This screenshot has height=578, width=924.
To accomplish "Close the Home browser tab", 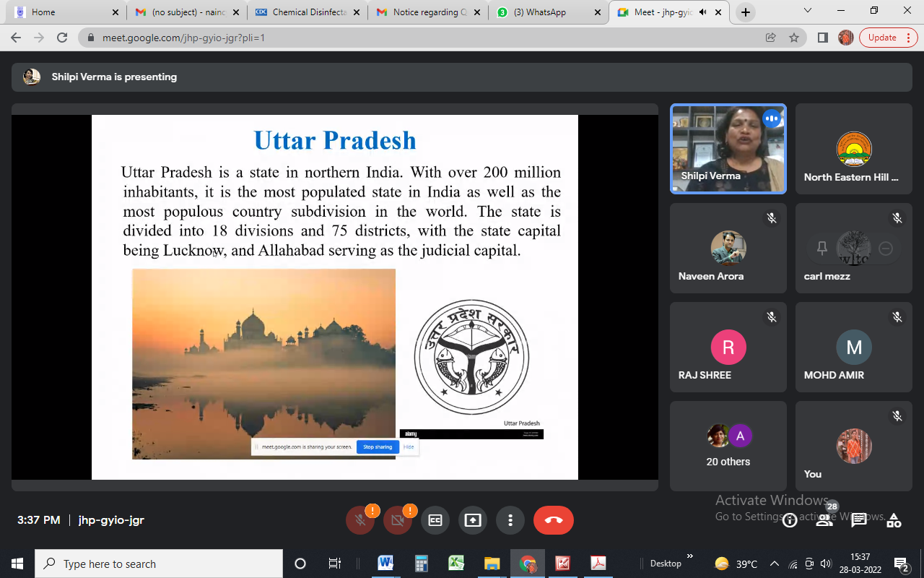I will point(115,12).
